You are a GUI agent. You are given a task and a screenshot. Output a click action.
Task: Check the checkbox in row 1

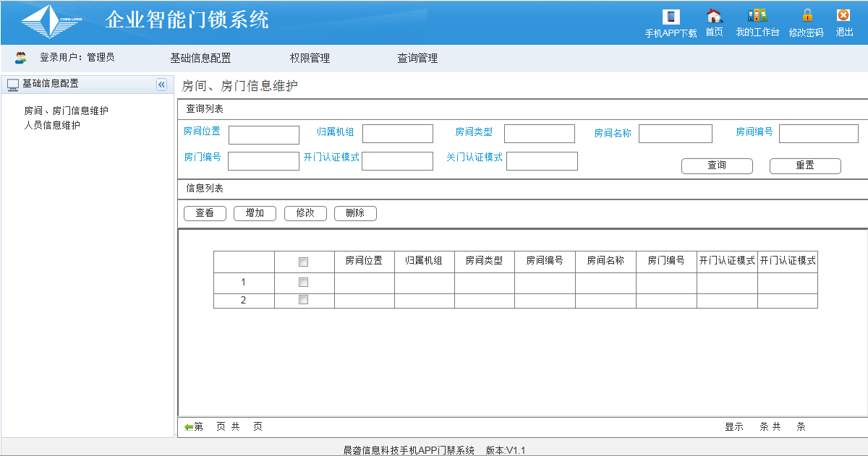(304, 283)
